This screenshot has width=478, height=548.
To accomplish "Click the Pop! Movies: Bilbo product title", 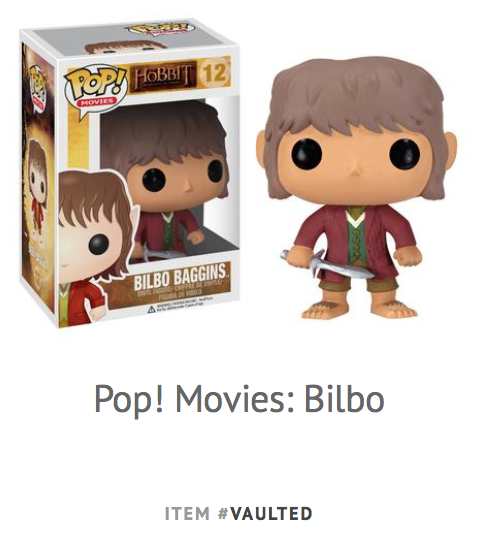I will click(239, 399).
